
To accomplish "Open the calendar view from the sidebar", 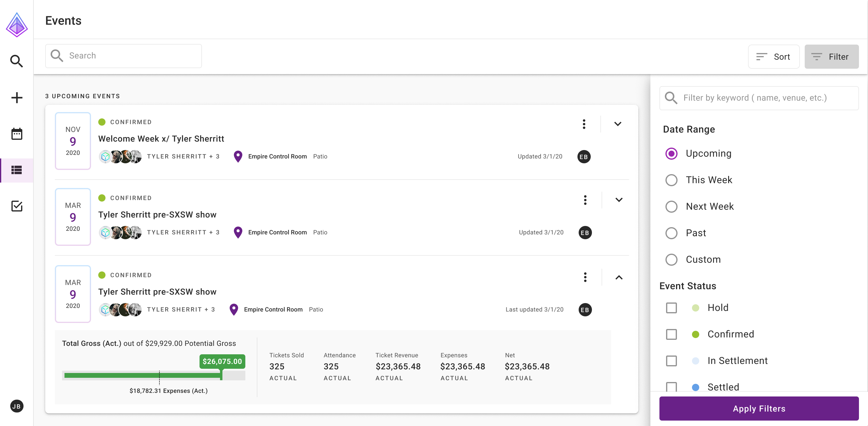I will coord(17,134).
